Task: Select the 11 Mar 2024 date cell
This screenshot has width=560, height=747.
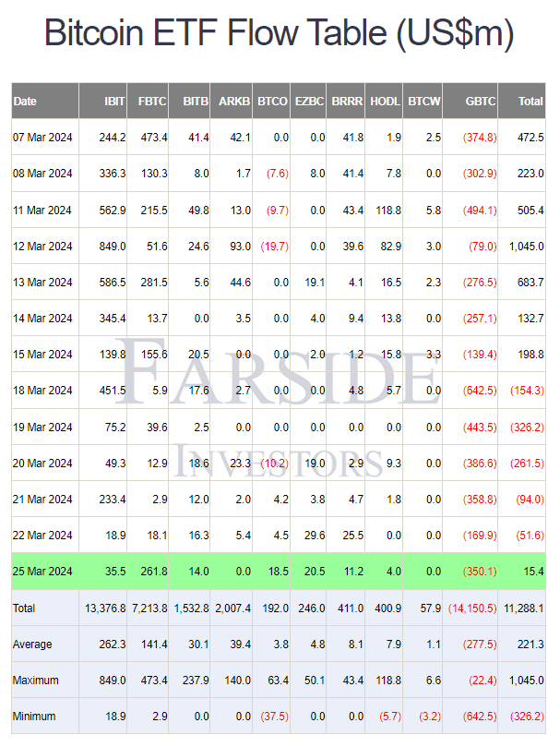Action: pos(45,211)
